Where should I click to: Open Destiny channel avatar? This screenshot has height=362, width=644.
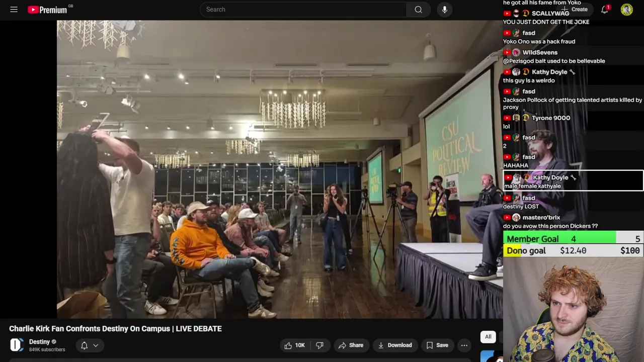click(17, 345)
